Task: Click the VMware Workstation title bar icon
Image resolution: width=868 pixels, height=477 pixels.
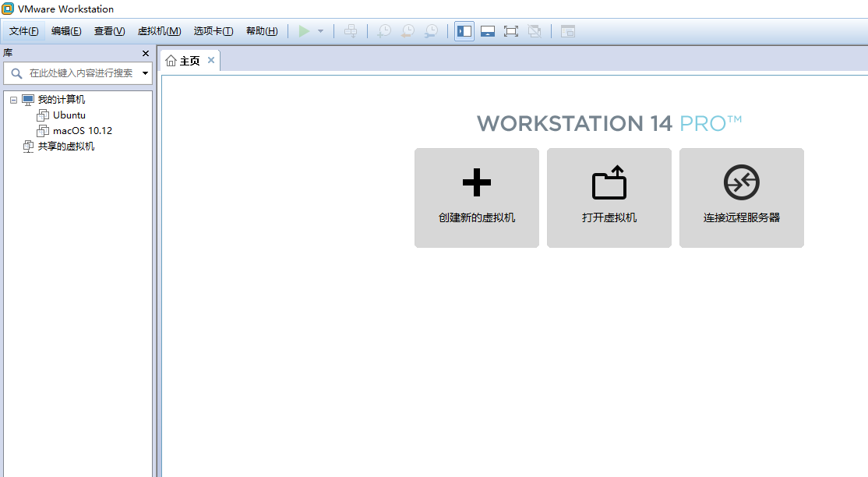Action: [8, 9]
